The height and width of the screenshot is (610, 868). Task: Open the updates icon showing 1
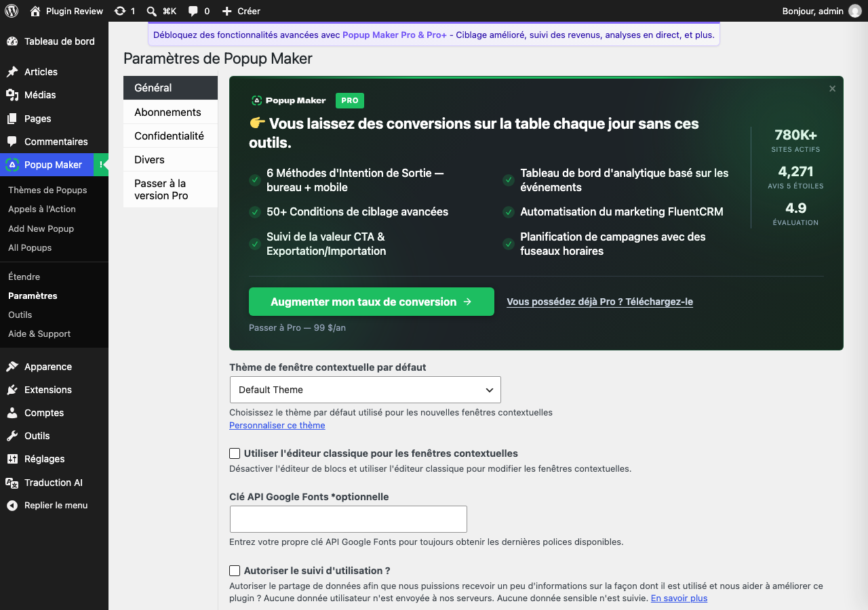[120, 11]
